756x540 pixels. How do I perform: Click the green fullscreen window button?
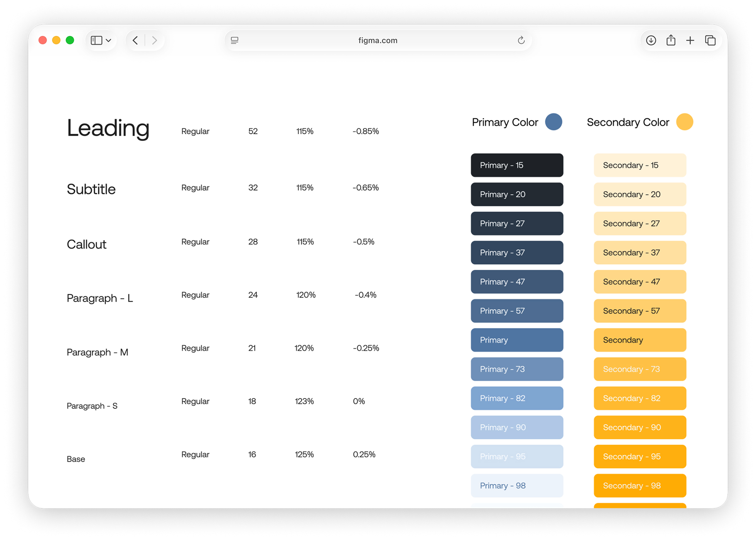pos(70,40)
